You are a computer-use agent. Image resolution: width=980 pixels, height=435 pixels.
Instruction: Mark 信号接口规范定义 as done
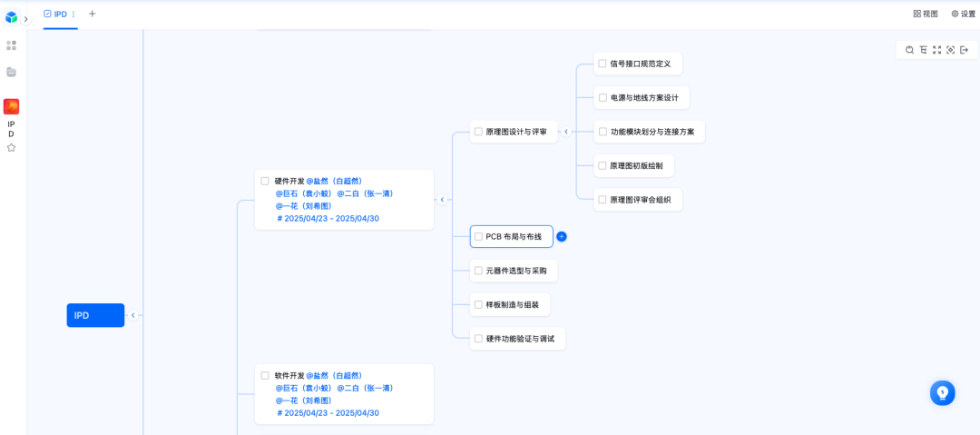603,64
